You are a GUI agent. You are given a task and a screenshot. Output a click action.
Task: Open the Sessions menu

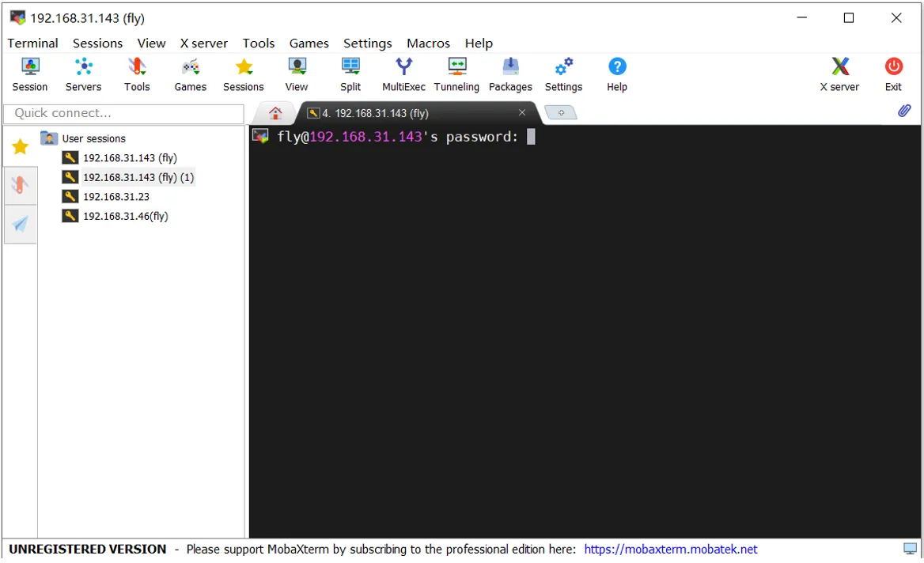[x=97, y=43]
